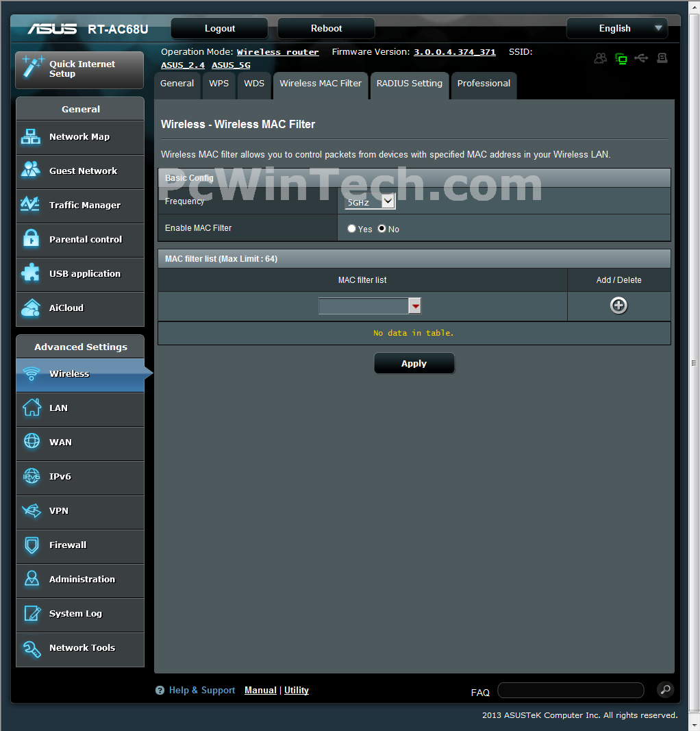This screenshot has height=731, width=700.
Task: Click the "Enable MAC Filter" label
Action: coord(198,228)
